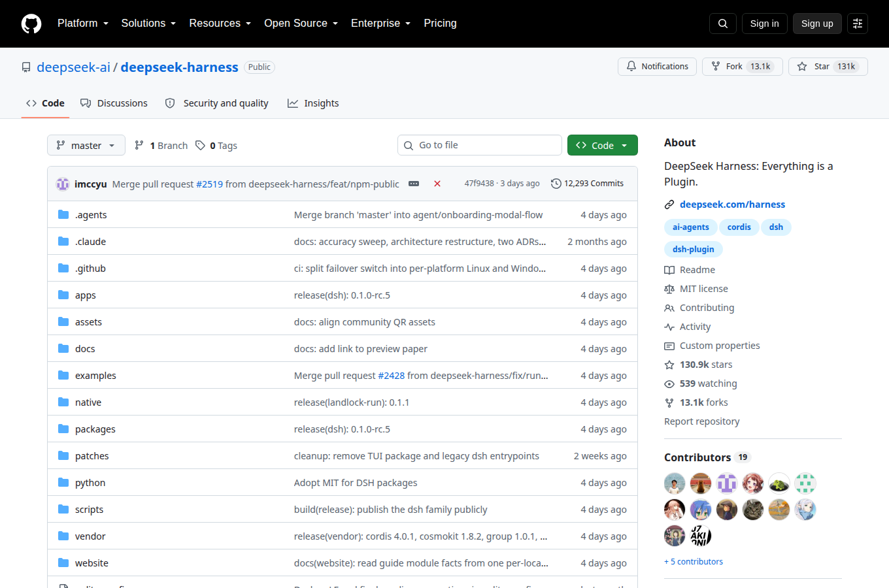The image size is (889, 588).
Task: Focus the Go to file field
Action: pos(480,145)
